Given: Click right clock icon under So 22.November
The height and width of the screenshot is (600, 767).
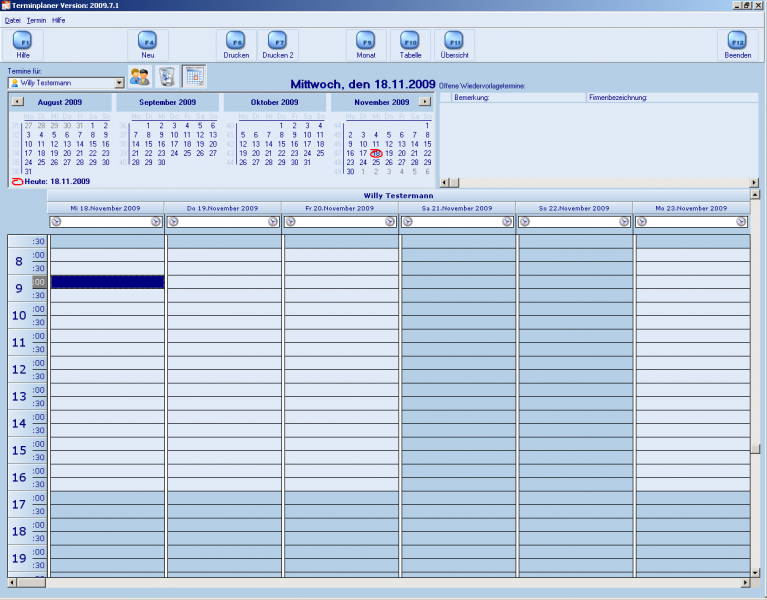Looking at the screenshot, I should [624, 222].
